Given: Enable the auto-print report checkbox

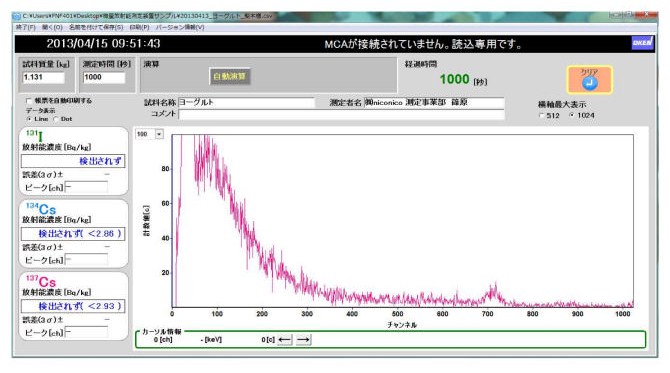Looking at the screenshot, I should pyautogui.click(x=29, y=101).
